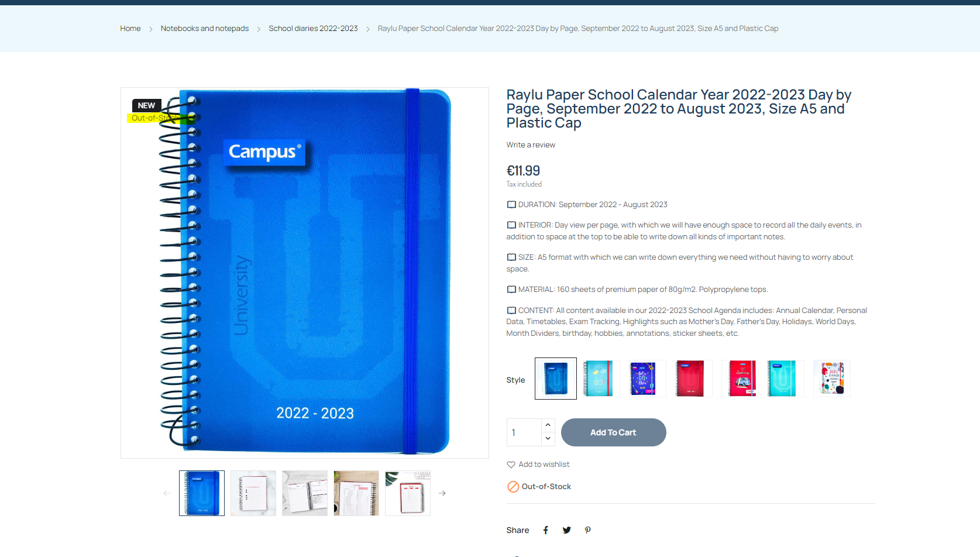Share product on Twitter icon
This screenshot has height=557, width=980.
[566, 530]
